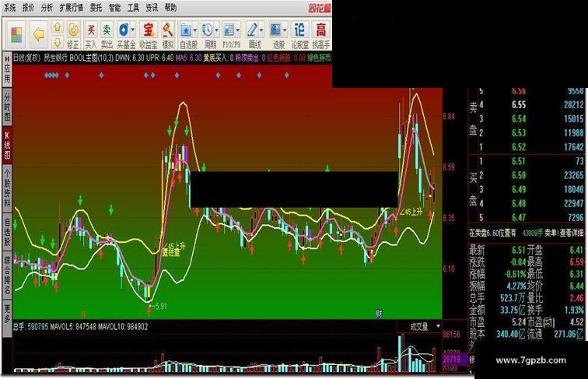Switch to the 综合排名 sidebar tab
This screenshot has height=379, width=588.
7,275
